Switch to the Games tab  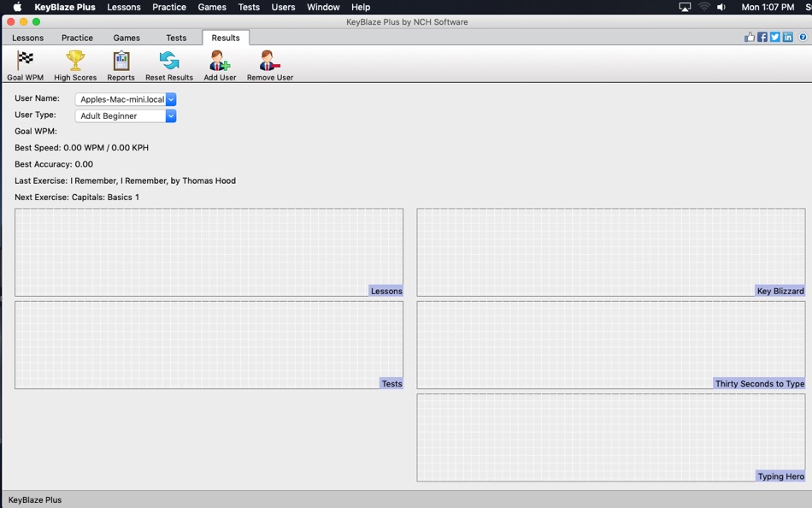pyautogui.click(x=127, y=38)
